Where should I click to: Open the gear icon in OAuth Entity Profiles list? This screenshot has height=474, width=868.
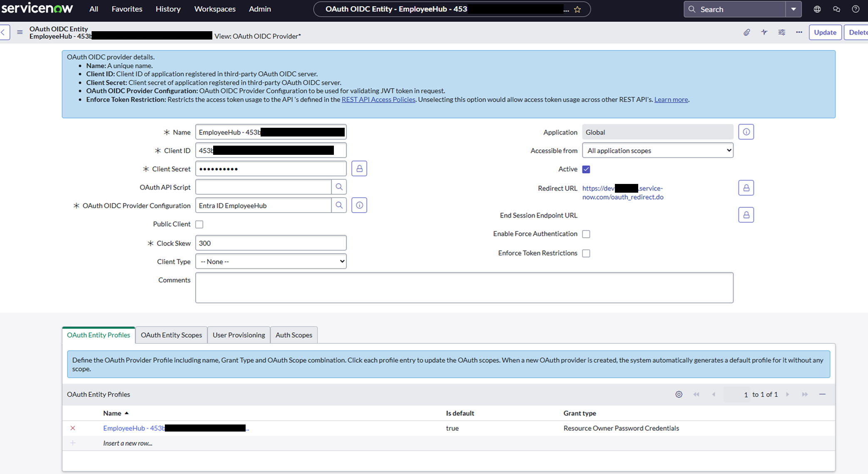click(679, 394)
